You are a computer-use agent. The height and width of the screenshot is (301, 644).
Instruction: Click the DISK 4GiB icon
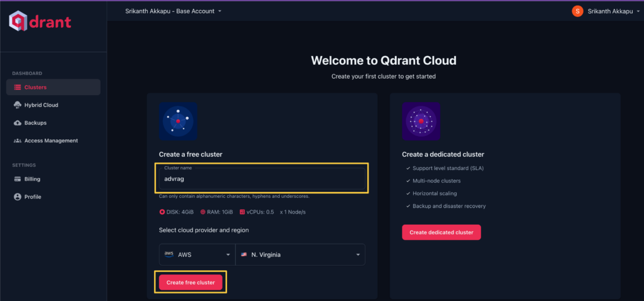[162, 212]
